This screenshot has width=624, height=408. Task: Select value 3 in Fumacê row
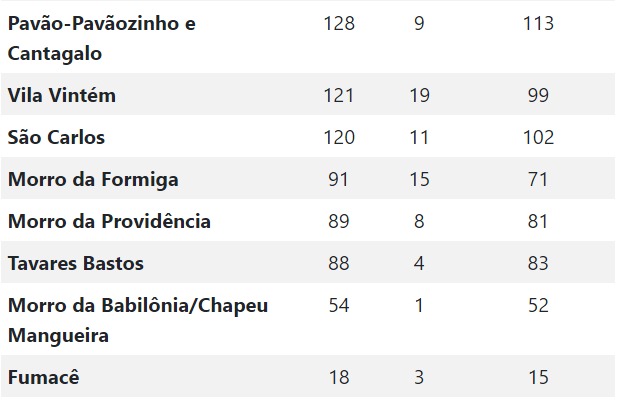click(x=419, y=377)
